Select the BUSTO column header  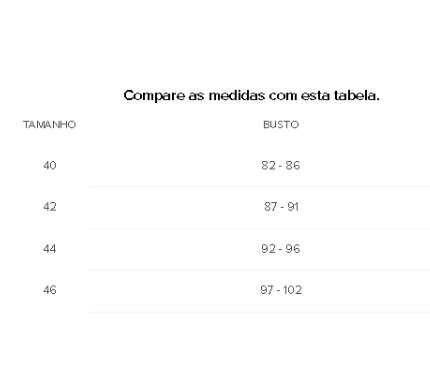click(281, 125)
